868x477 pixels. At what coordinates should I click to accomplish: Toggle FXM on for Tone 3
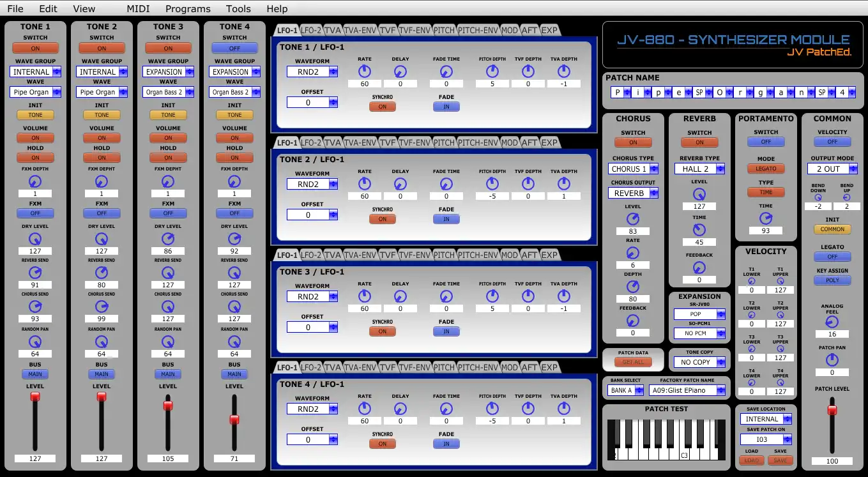(x=168, y=213)
